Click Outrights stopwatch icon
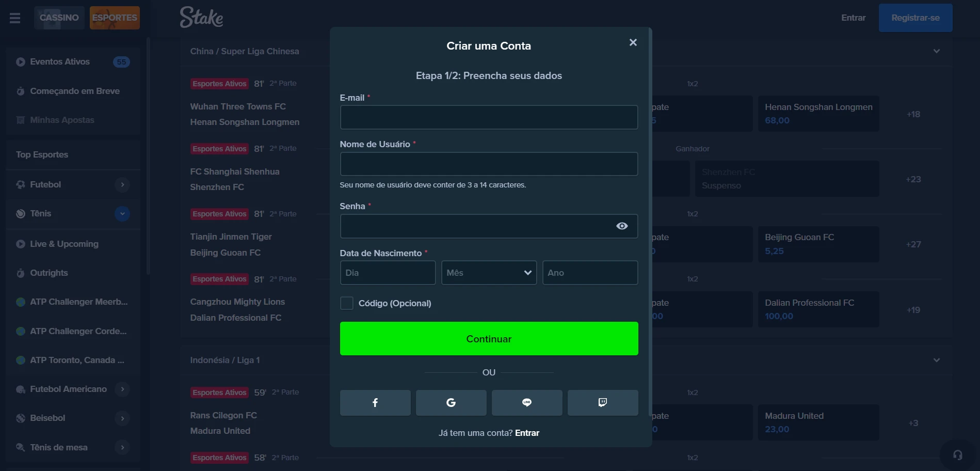This screenshot has width=980, height=471. click(21, 273)
